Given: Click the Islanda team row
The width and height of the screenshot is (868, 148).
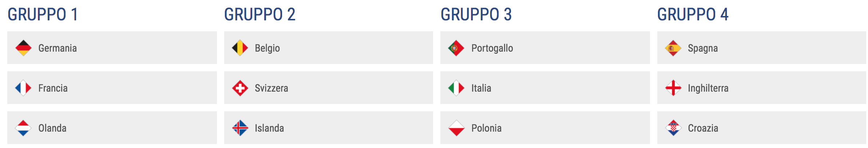Looking at the screenshot, I should (328, 128).
